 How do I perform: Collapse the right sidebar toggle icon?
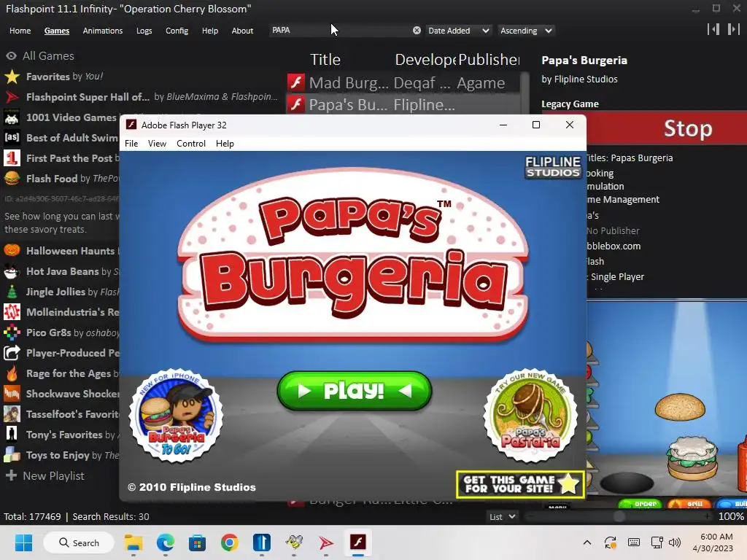733,29
